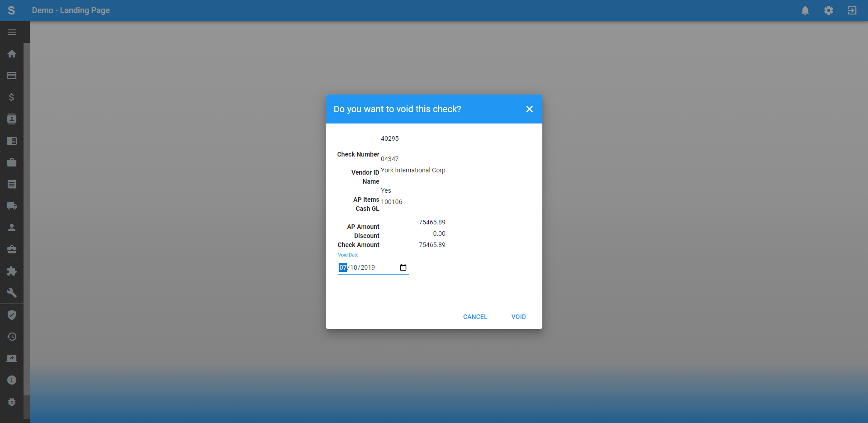Click the credit card sidebar icon
Image resolution: width=868 pixels, height=423 pixels.
tap(12, 76)
